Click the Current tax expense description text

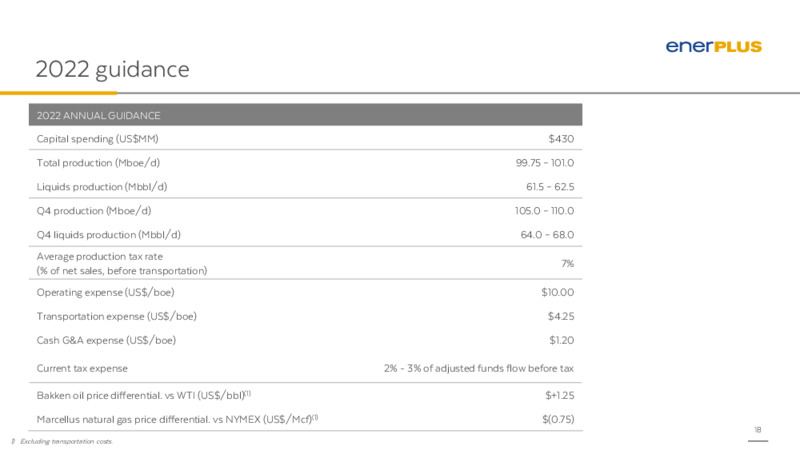pyautogui.click(x=479, y=368)
